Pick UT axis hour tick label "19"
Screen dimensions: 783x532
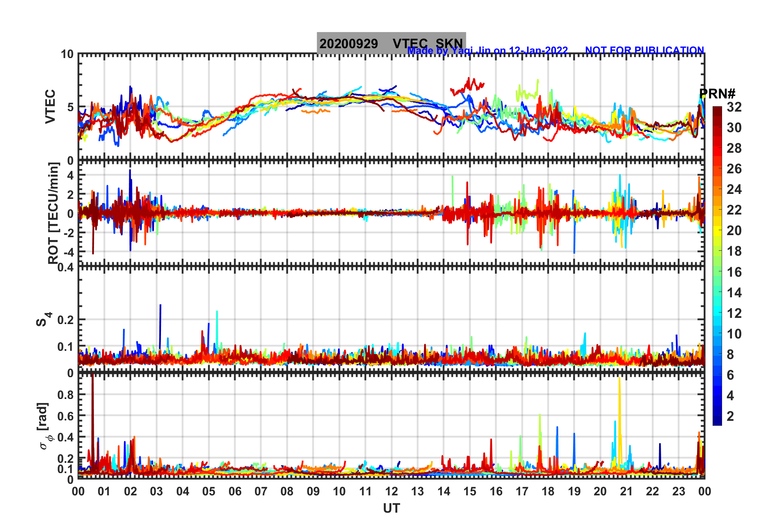click(574, 491)
